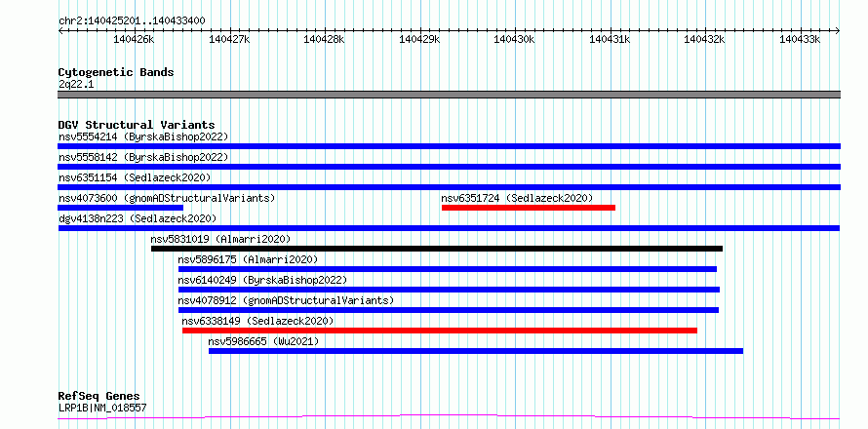Viewport: 868px width, 429px height.
Task: Click the short blue nsv4073600 bar
Action: tap(120, 208)
